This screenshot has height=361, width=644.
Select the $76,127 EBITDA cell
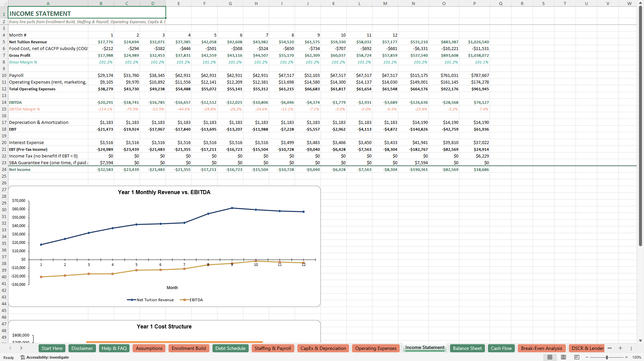(474, 102)
